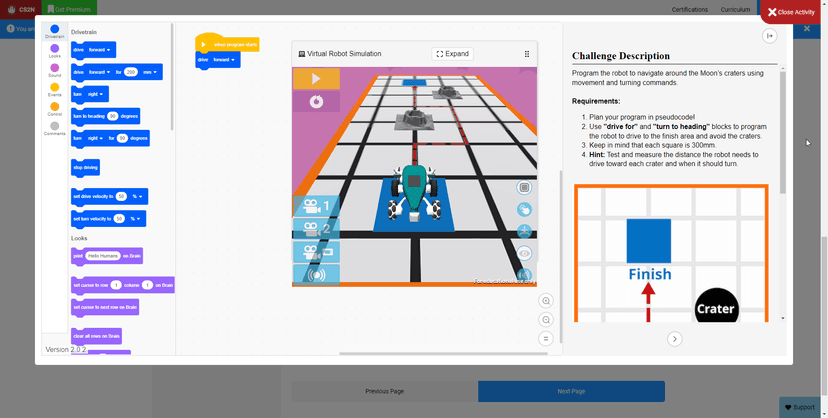Click the block palette vertical scrollbar

point(172,77)
